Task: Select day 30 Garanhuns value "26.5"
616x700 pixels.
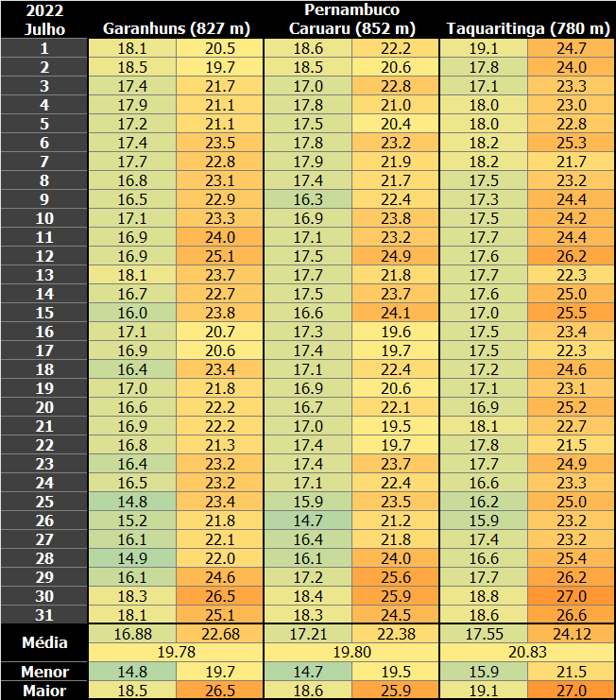Action: click(220, 596)
